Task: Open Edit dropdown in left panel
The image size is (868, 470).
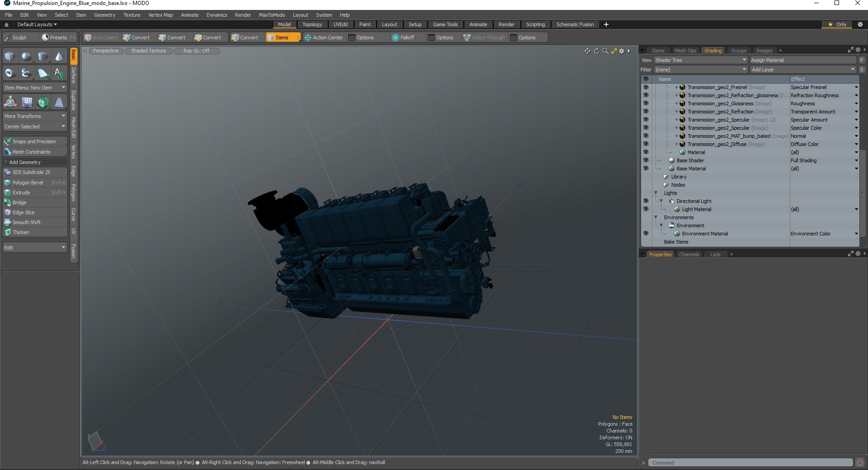Action: point(35,248)
